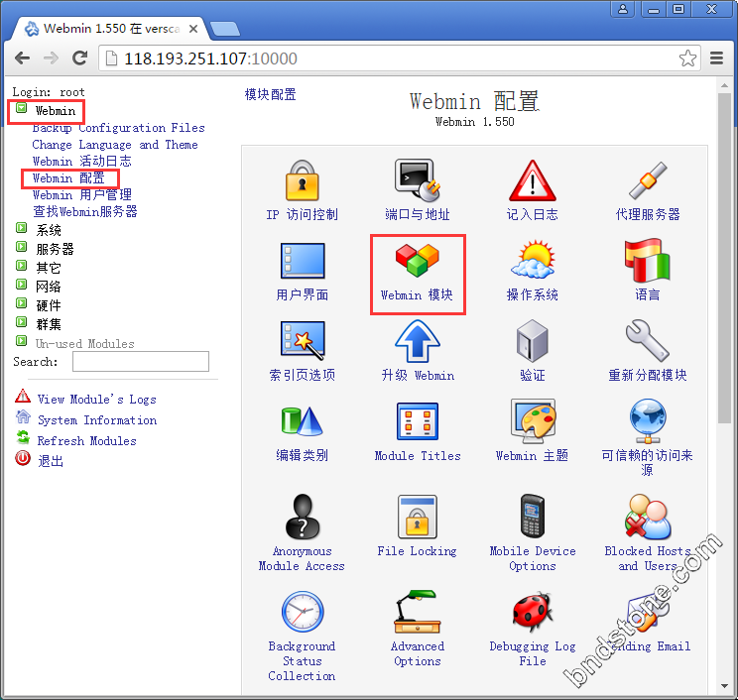The height and width of the screenshot is (700, 738).
Task: Expand the 系统 category
Action: (x=21, y=228)
